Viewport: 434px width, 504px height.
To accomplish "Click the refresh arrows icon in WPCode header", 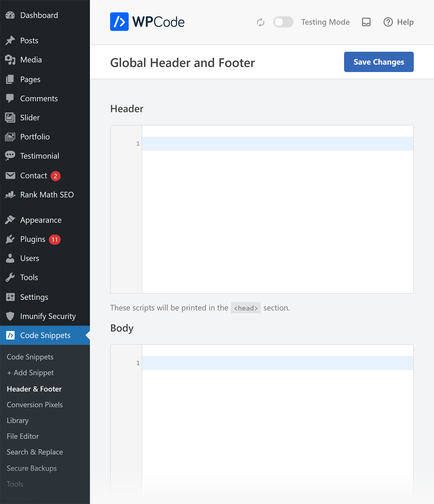I will 261,22.
